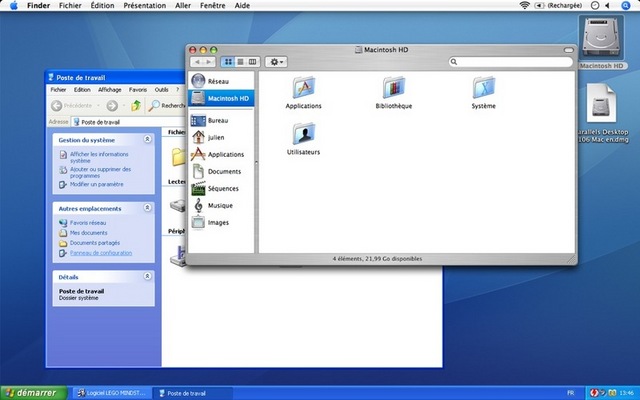
Task: Switch Finder to icon view
Action: 228,62
